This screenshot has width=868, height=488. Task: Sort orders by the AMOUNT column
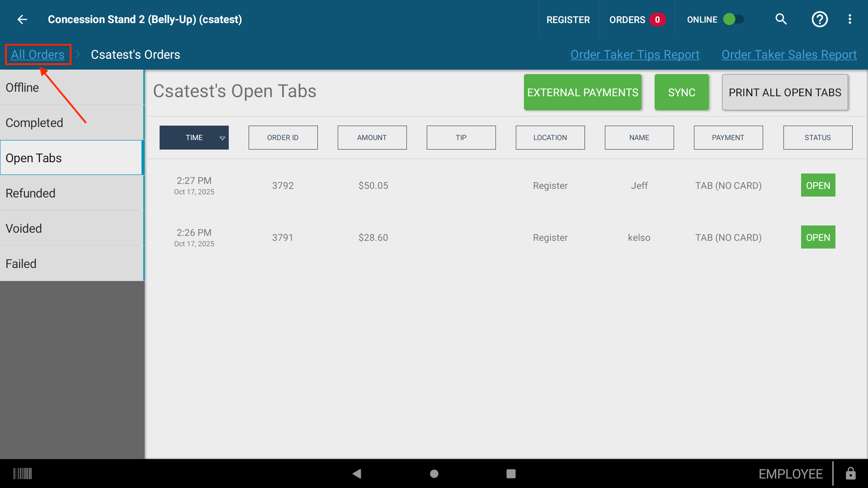click(372, 138)
